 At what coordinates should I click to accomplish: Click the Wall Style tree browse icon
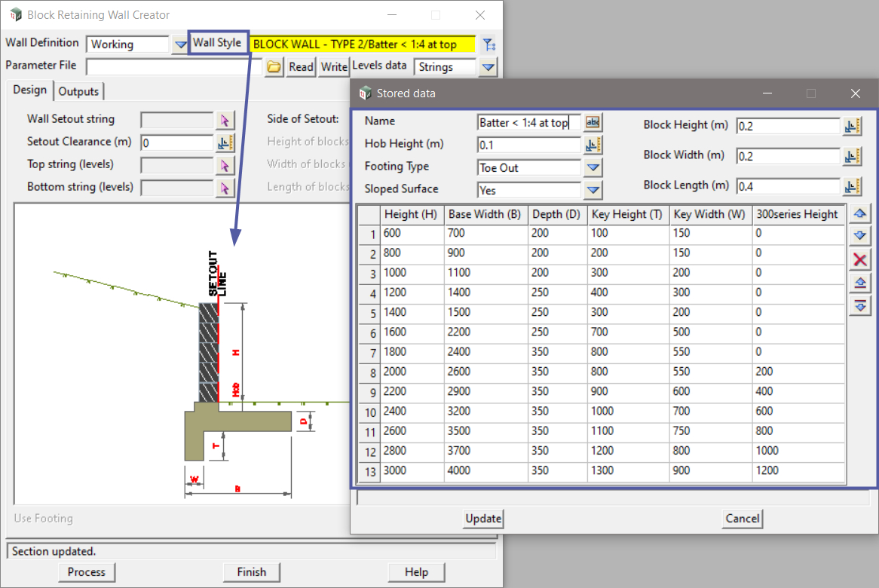click(489, 44)
